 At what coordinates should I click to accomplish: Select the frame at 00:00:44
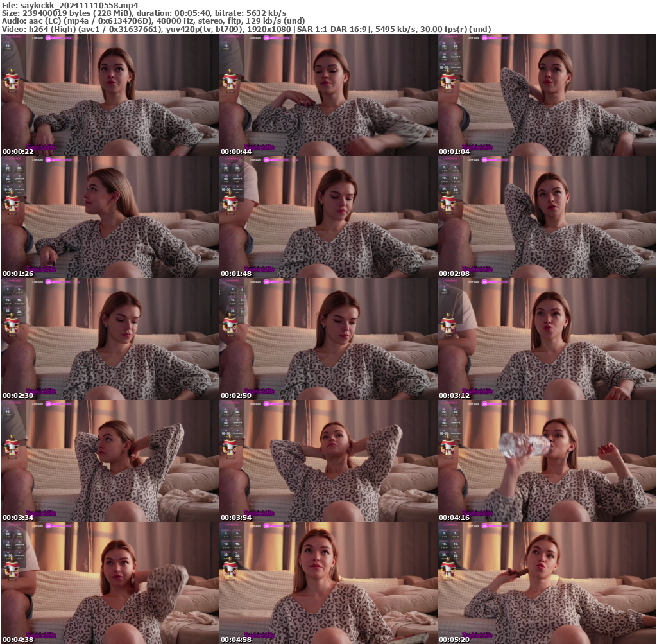(328, 95)
